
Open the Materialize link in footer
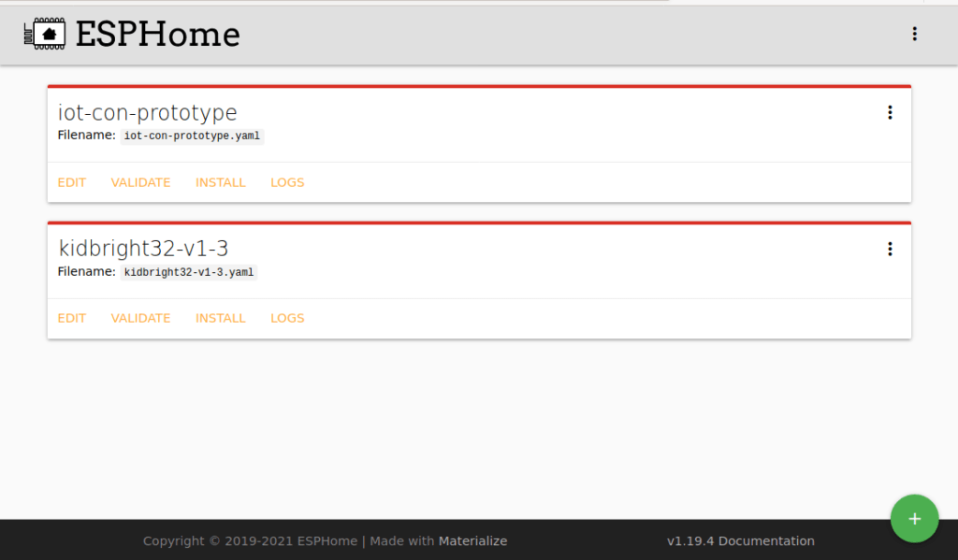point(472,541)
